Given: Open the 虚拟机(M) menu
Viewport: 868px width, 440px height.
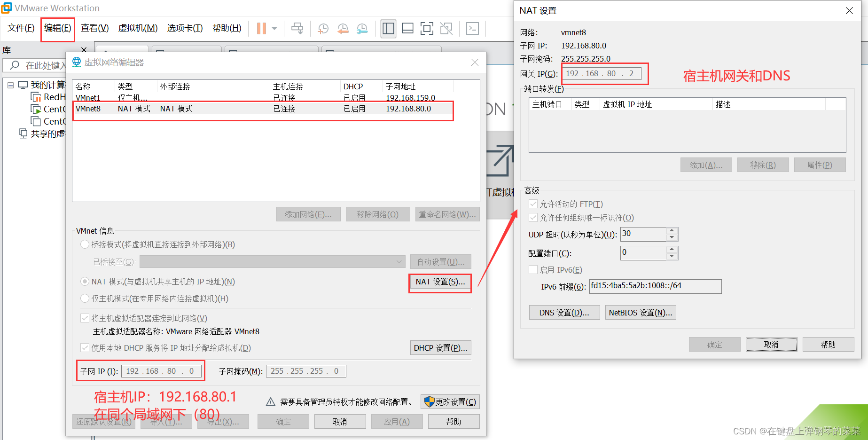Looking at the screenshot, I should 138,28.
